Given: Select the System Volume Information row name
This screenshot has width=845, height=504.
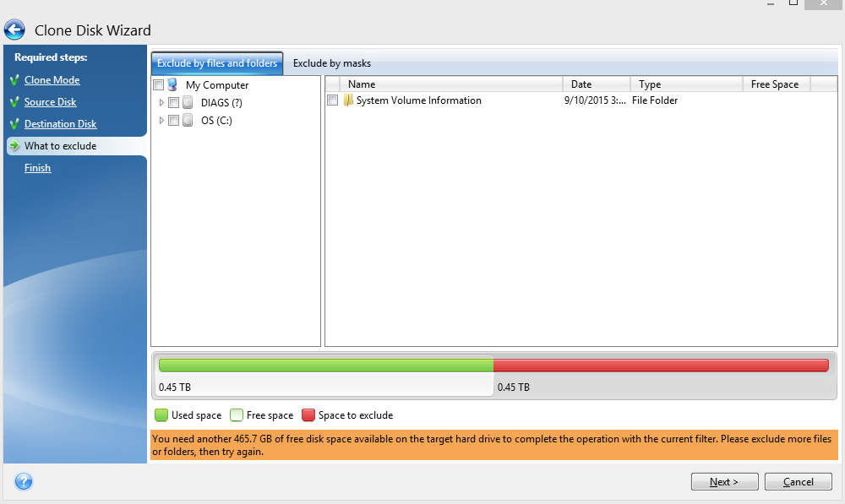Looking at the screenshot, I should coord(419,100).
